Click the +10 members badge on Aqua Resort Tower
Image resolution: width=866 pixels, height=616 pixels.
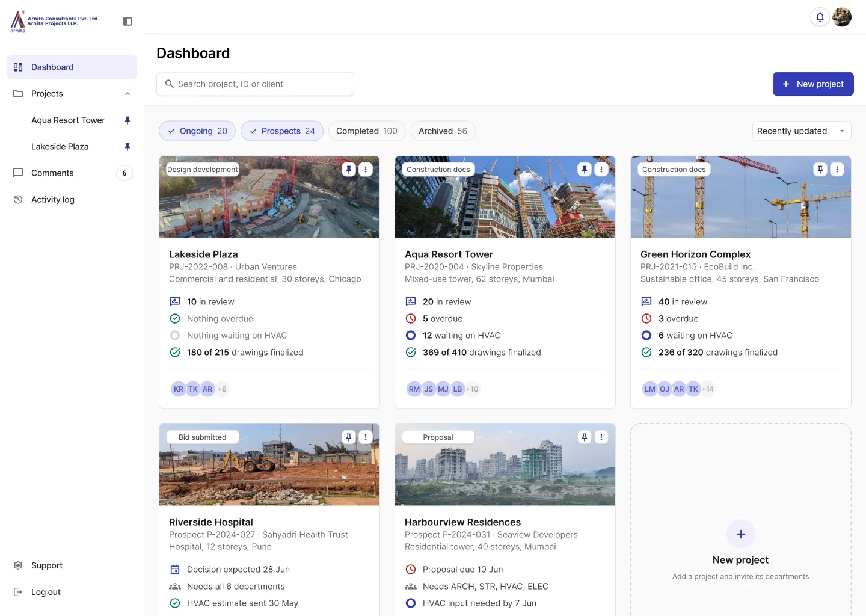point(472,389)
